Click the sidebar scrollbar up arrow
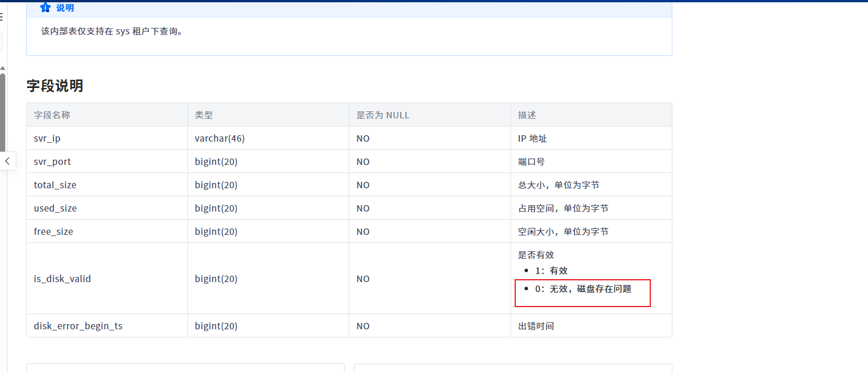The height and width of the screenshot is (373, 868). point(2,68)
